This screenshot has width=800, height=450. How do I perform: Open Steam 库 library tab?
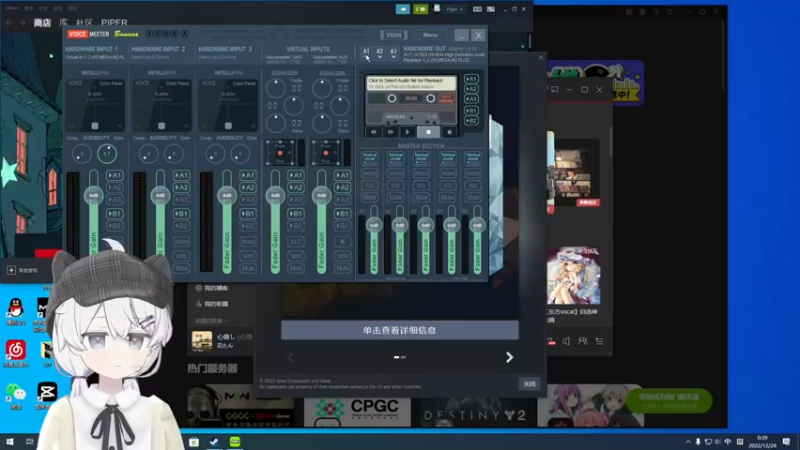coord(63,22)
